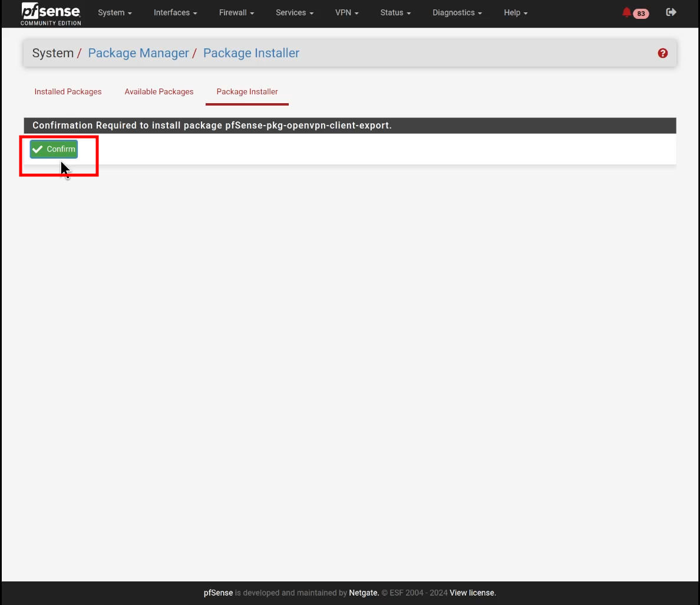Switch to Installed Packages tab
700x605 pixels.
[68, 91]
